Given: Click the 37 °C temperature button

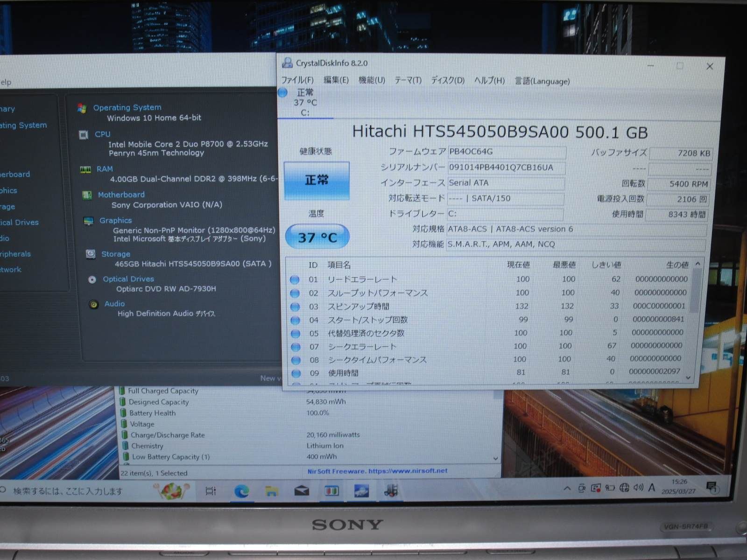Looking at the screenshot, I should 317,237.
